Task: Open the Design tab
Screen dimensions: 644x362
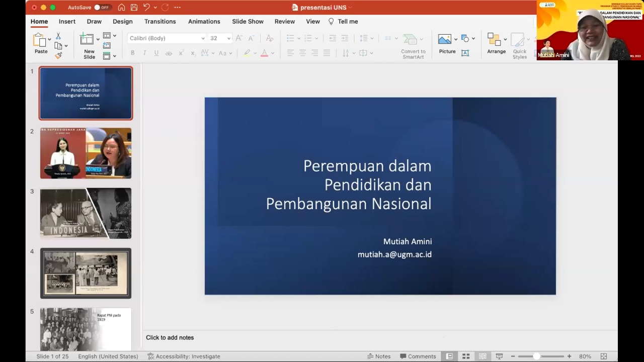Action: tap(122, 22)
